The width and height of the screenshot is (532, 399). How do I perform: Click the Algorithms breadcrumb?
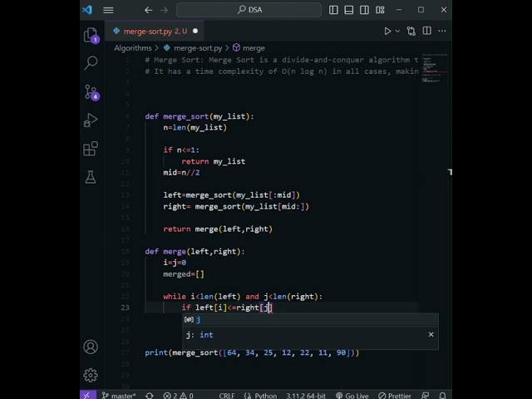133,48
